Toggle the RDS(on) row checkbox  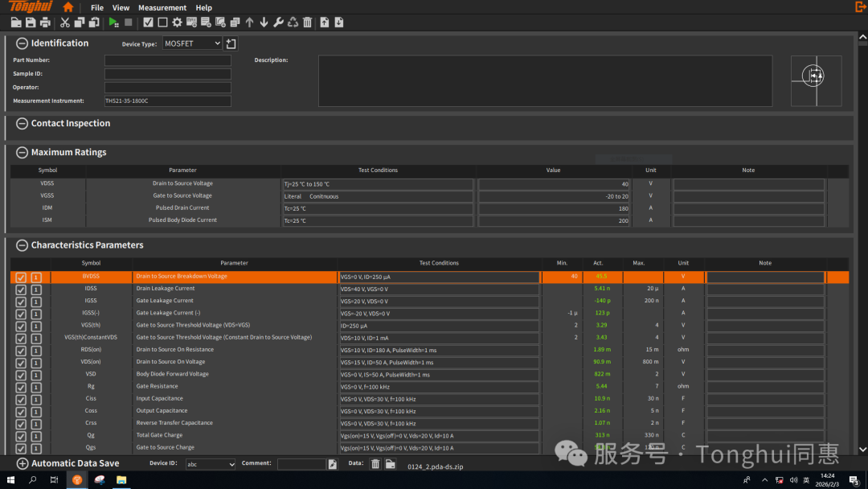(21, 350)
